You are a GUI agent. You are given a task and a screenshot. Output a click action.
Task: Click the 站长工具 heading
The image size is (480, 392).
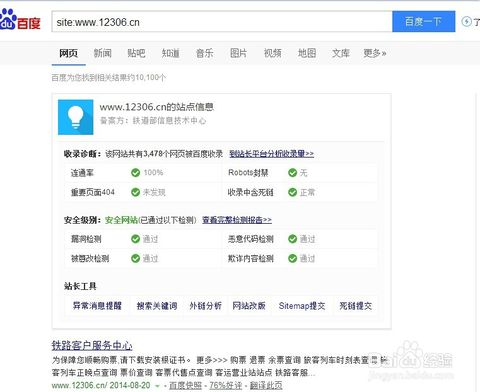tap(80, 286)
